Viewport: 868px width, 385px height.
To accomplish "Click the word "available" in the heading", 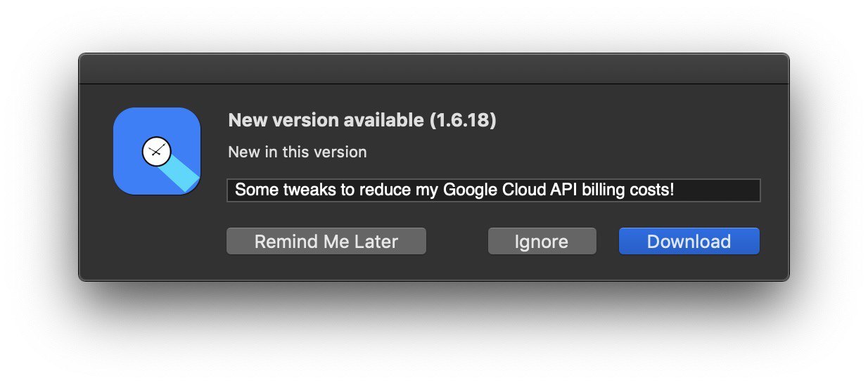I will 385,121.
